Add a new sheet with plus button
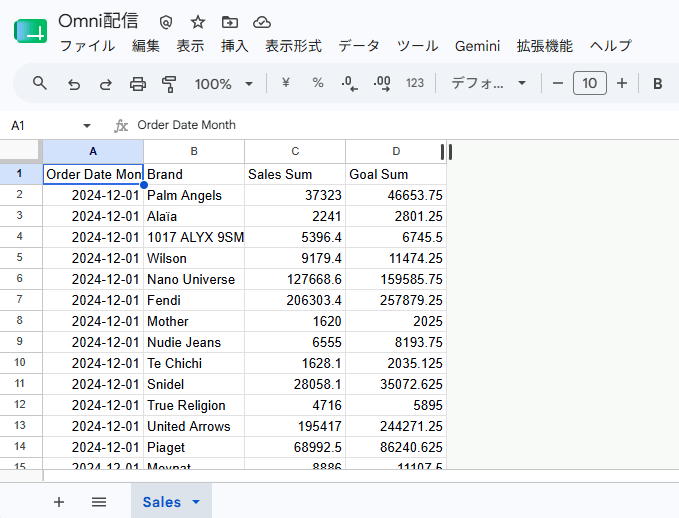This screenshot has width=679, height=518. [59, 502]
